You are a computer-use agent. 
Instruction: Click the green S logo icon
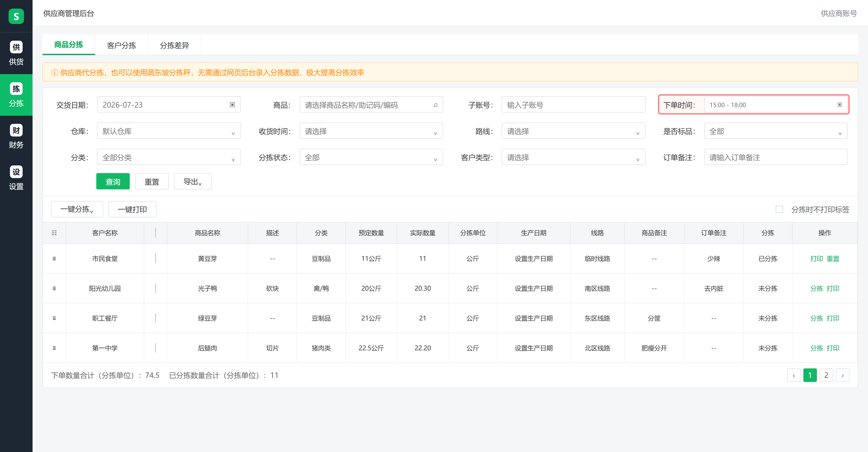point(16,16)
